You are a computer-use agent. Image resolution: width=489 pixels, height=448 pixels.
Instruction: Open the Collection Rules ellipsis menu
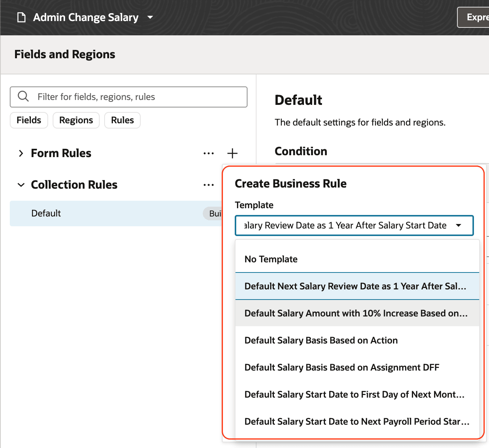point(208,185)
